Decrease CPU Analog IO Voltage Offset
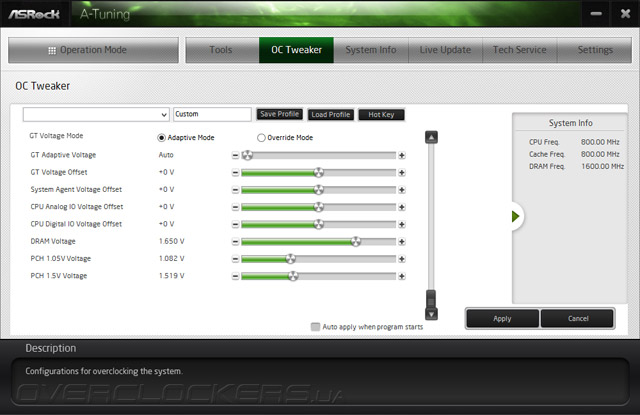Screen dimensions: 640x415 click(236, 207)
